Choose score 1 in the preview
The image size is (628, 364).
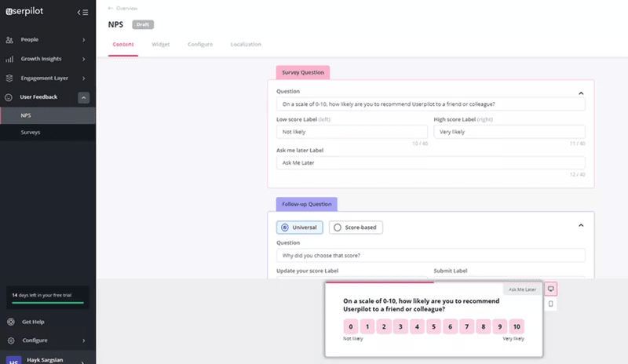click(367, 326)
